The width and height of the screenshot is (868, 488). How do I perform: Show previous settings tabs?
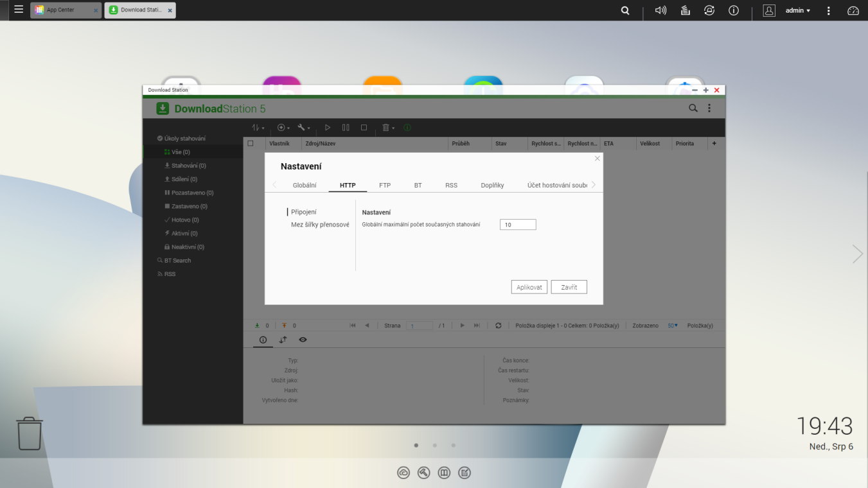pyautogui.click(x=275, y=185)
